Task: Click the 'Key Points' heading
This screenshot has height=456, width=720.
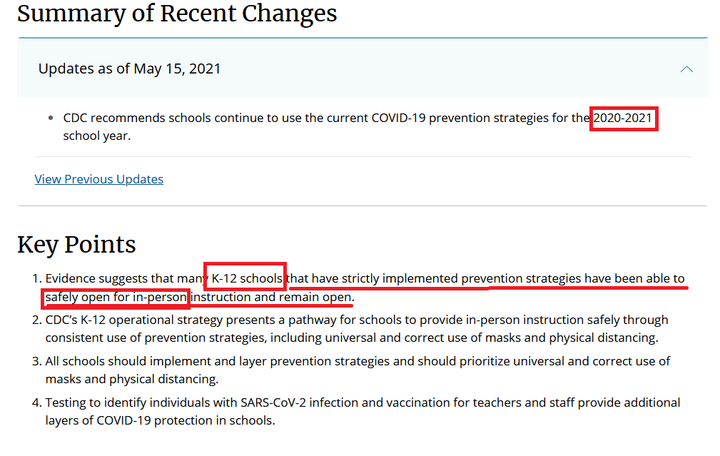Action: coord(77,244)
